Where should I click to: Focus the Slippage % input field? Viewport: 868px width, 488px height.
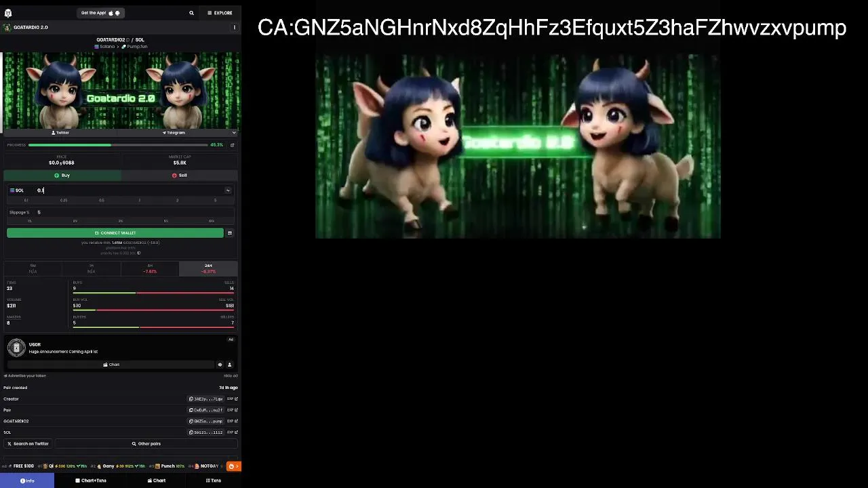click(132, 213)
